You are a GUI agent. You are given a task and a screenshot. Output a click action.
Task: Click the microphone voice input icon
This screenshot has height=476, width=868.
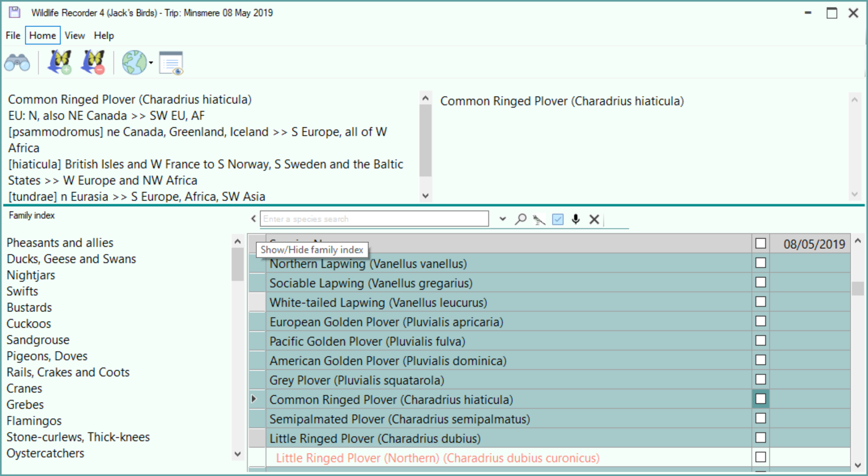coord(576,219)
